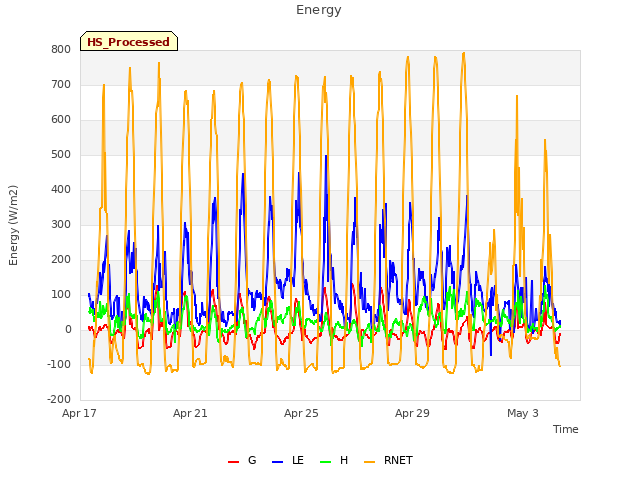640x480 pixels.
Task: Click the 200 y-axis value
Action: pyautogui.click(x=61, y=260)
